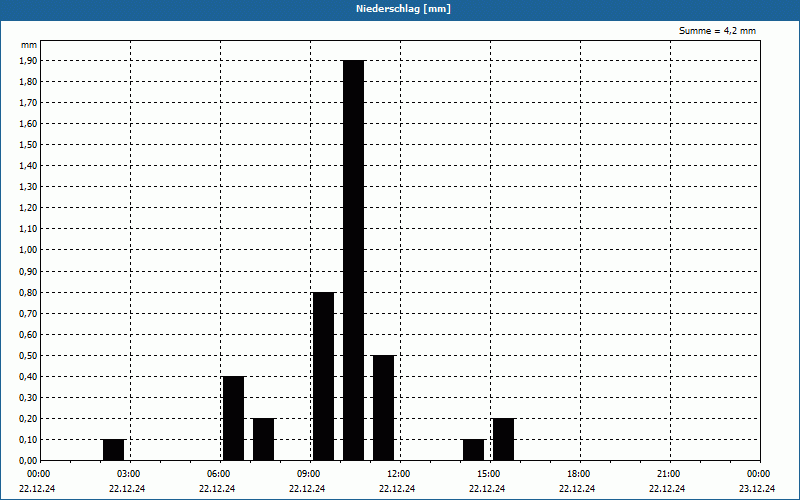Image resolution: width=800 pixels, height=500 pixels.
Task: Click the 12:00 time label
Action: (x=398, y=474)
